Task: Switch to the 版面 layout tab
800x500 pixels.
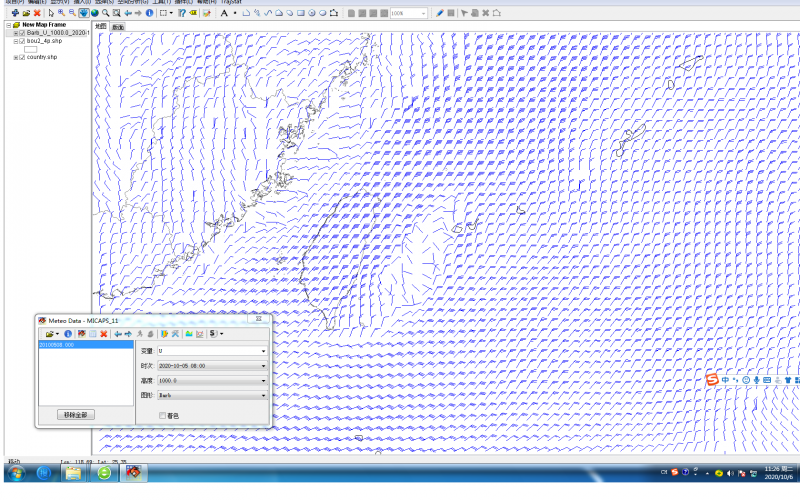Action: [118, 27]
